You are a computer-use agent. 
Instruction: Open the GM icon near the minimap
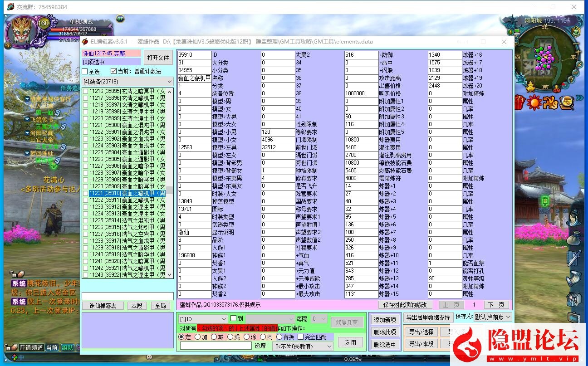(557, 89)
